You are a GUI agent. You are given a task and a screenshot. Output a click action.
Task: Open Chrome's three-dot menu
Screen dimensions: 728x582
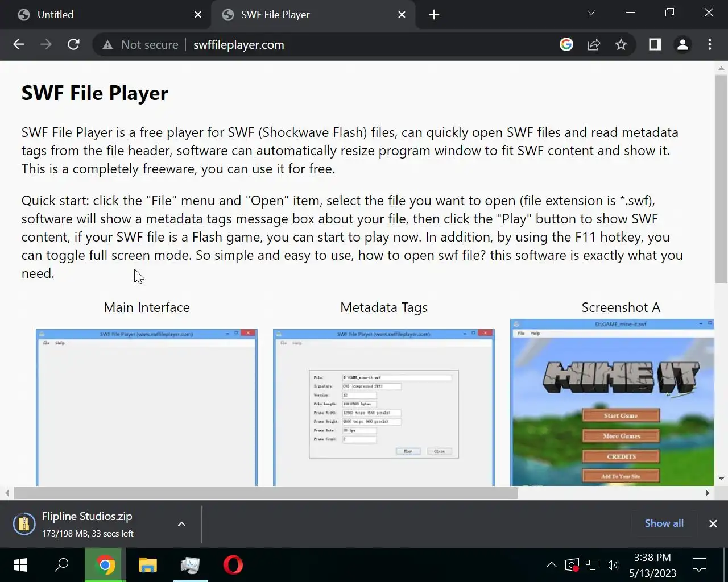(x=710, y=45)
